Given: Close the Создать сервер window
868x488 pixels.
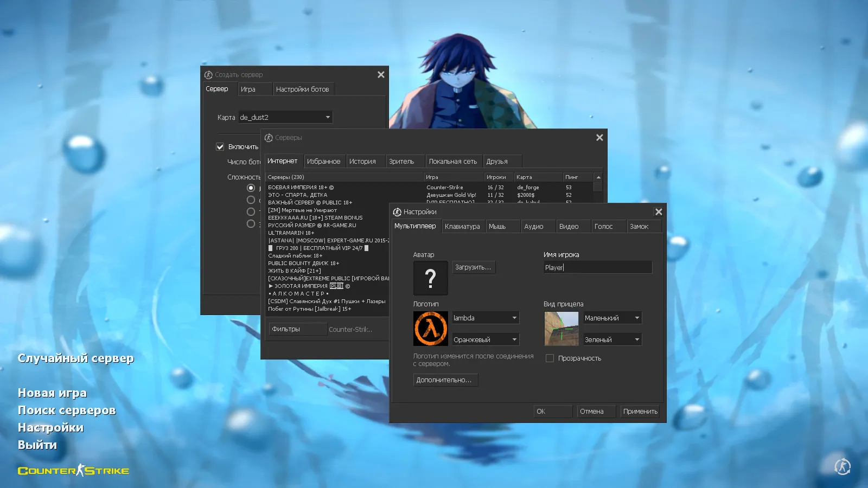Looking at the screenshot, I should [381, 75].
